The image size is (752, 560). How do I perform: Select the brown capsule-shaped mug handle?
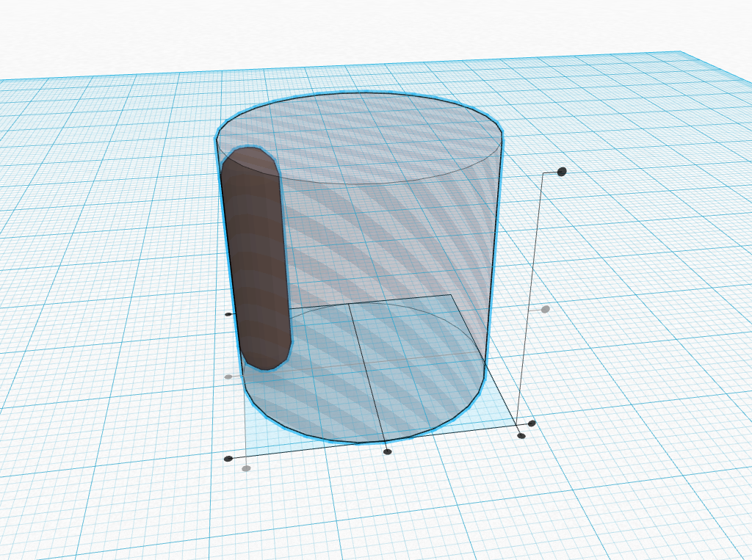click(256, 259)
